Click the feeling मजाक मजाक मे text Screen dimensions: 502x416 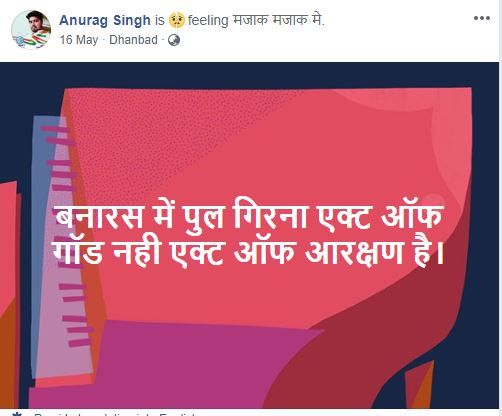click(x=256, y=20)
